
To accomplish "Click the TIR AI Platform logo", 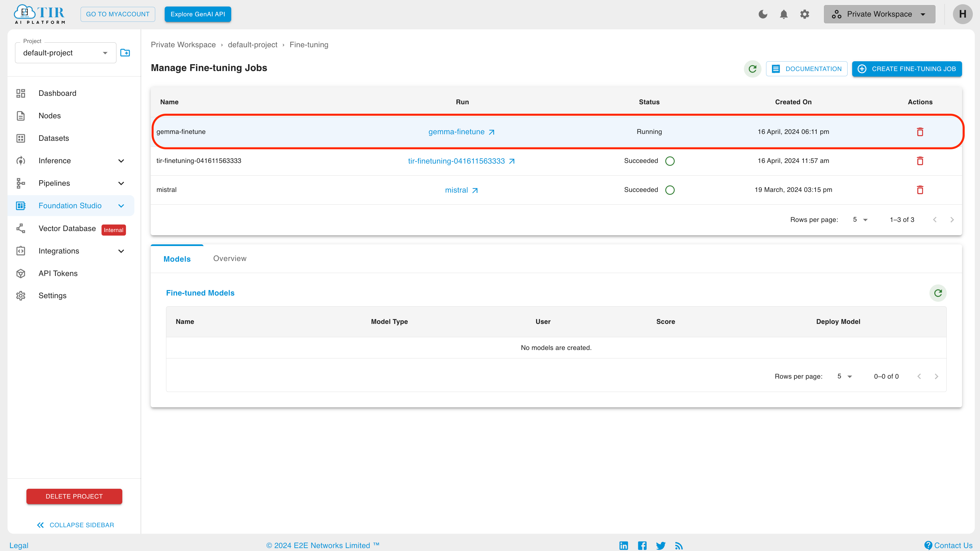I will 39,14.
